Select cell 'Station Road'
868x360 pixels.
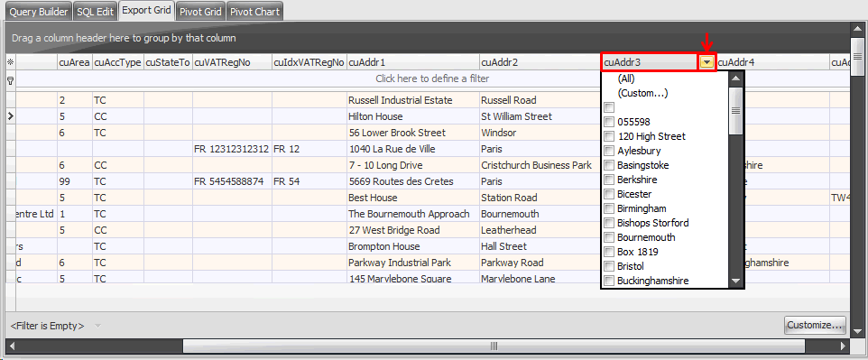[540, 198]
